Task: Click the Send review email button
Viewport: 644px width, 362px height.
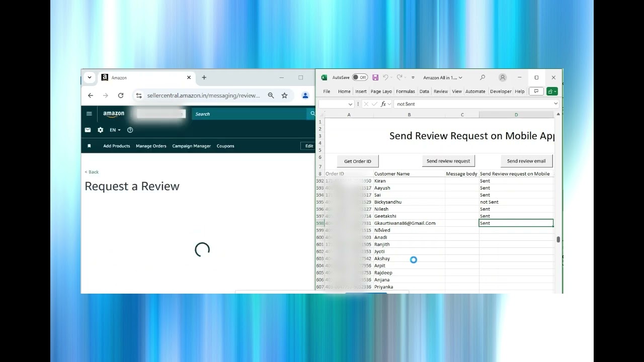Action: click(526, 161)
